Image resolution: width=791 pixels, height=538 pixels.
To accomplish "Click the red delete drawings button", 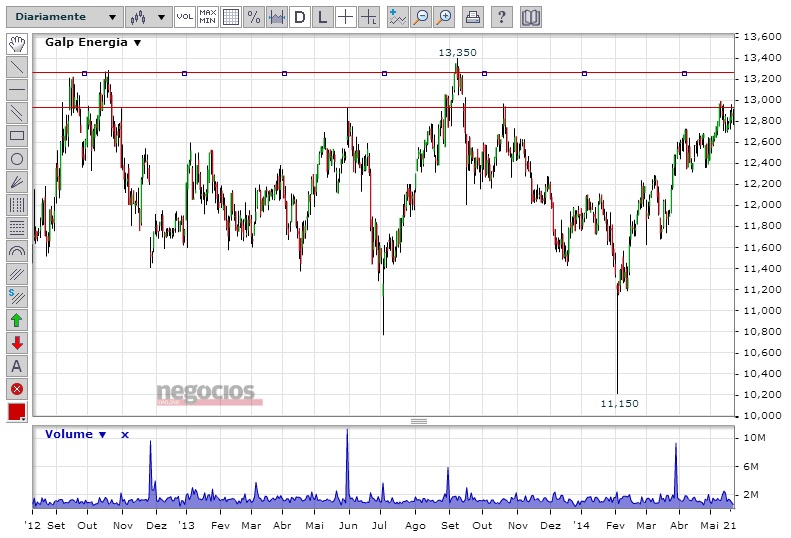I will point(17,389).
